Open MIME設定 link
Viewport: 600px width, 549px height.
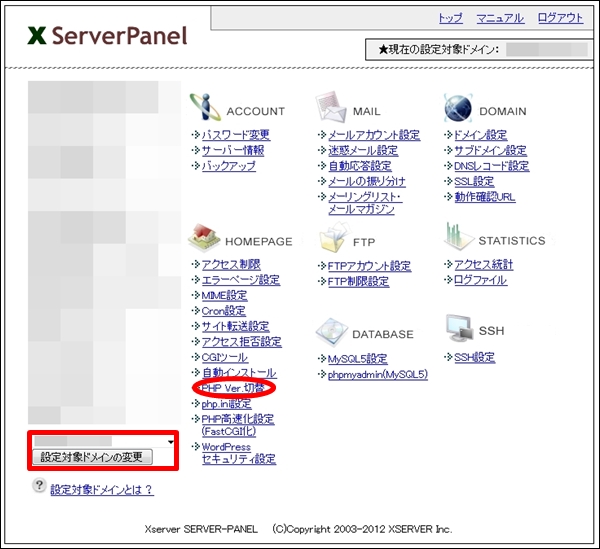point(224,295)
